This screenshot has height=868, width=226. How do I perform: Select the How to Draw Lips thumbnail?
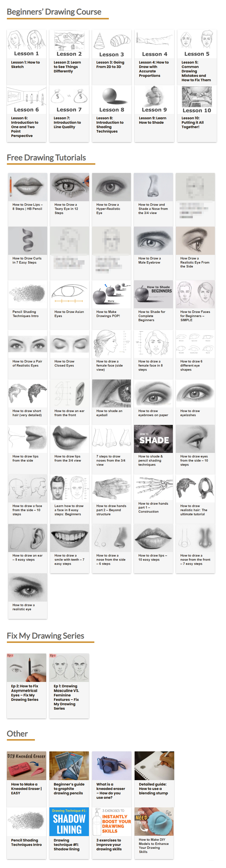pos(28,187)
